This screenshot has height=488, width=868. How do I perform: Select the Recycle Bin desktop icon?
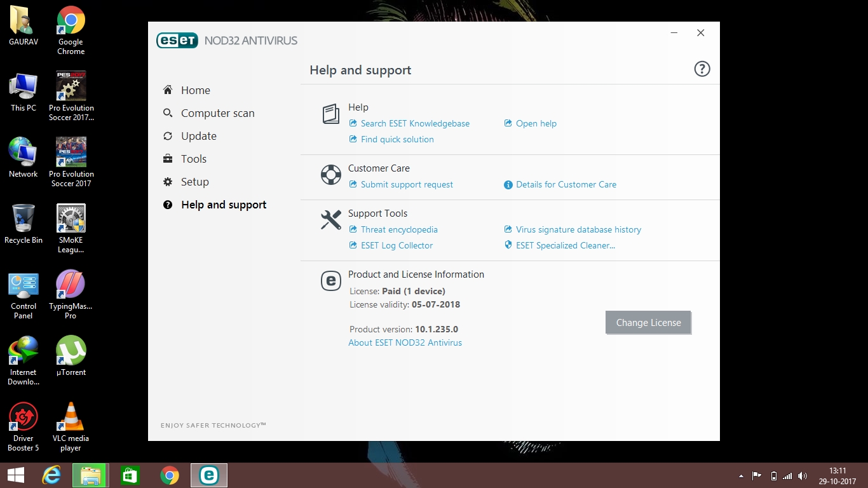tap(24, 224)
